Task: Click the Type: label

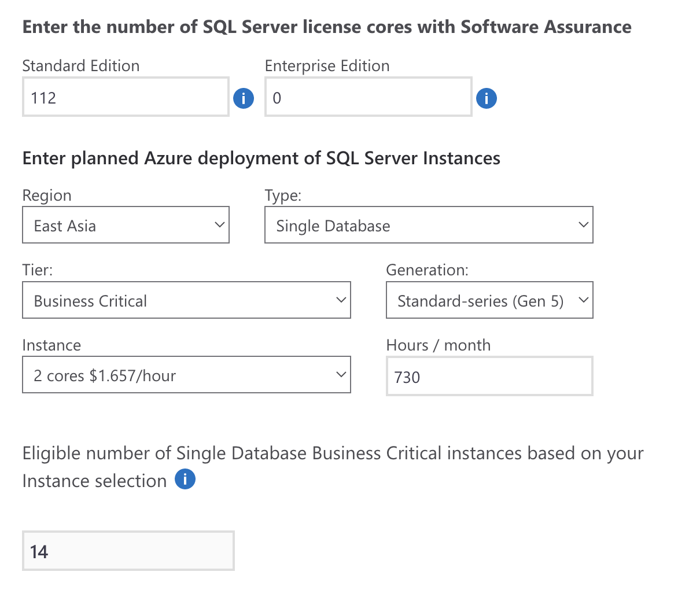Action: pos(283,196)
